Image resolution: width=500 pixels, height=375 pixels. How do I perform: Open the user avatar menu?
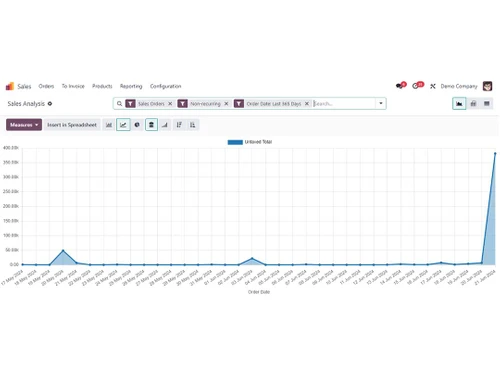click(x=488, y=86)
